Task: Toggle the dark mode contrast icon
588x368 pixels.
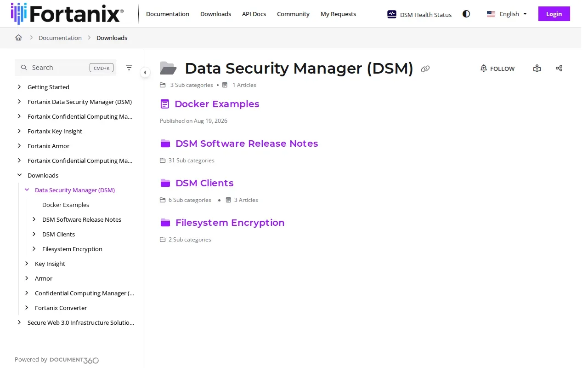Action: (466, 14)
